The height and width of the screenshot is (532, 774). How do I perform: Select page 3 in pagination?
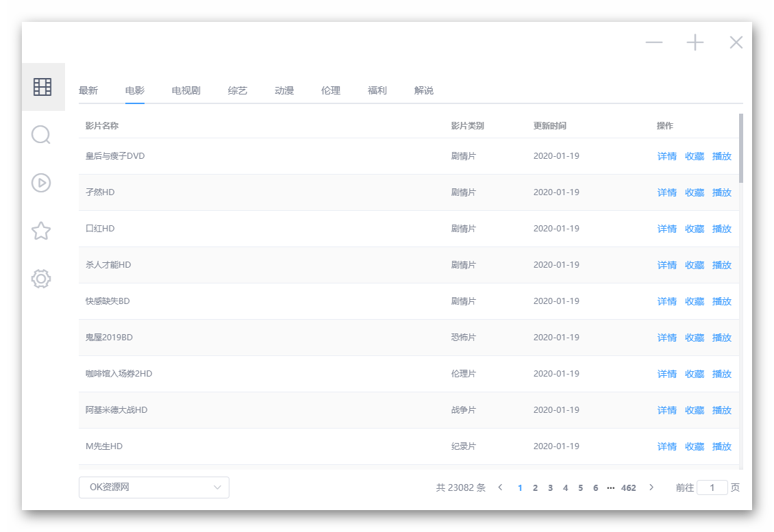point(551,487)
